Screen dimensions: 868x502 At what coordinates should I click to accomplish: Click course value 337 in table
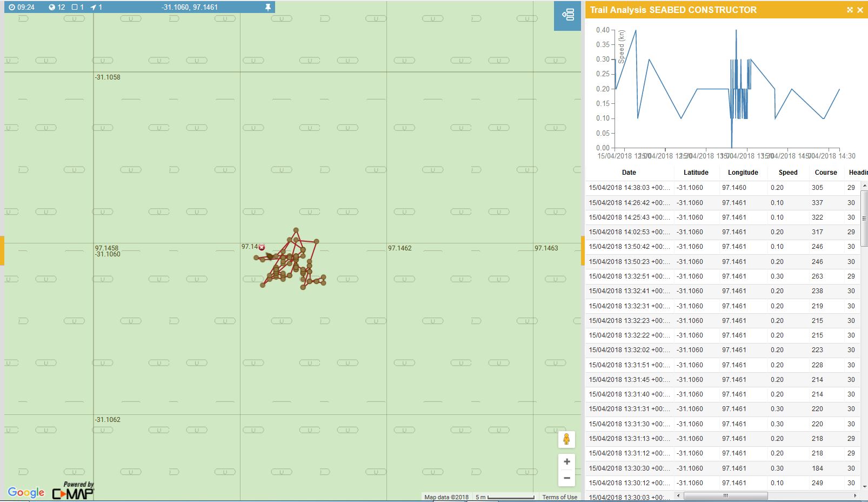point(817,203)
